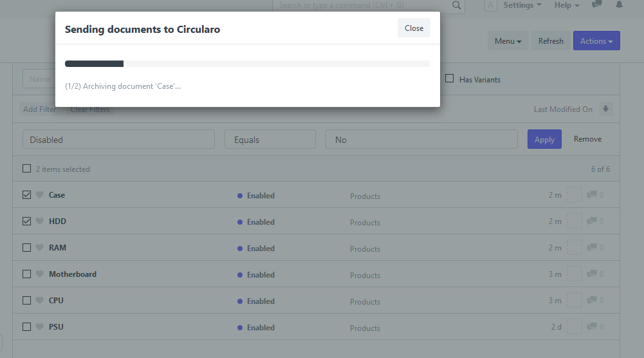The height and width of the screenshot is (358, 644).
Task: Open the Help dropdown
Action: 567,5
